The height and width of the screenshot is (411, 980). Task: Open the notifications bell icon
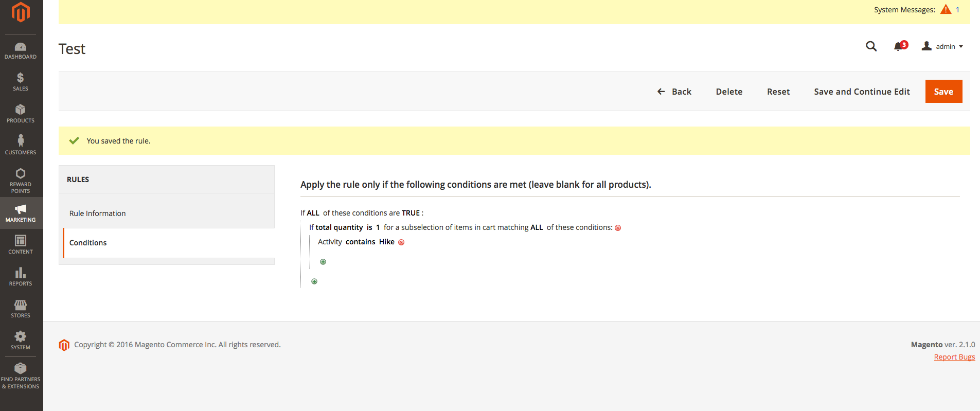coord(899,46)
